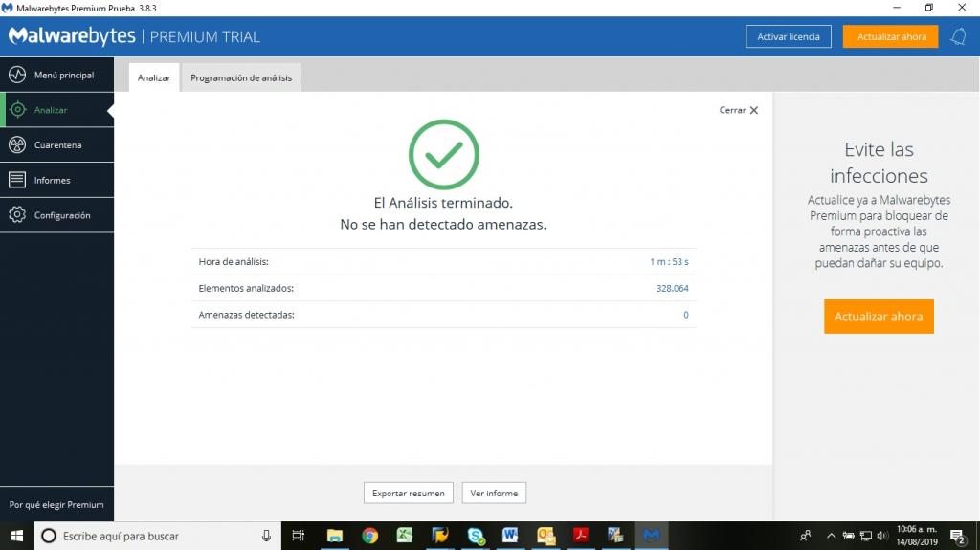This screenshot has width=980, height=550.
Task: Open Adobe Acrobat from the taskbar
Action: coord(581,536)
